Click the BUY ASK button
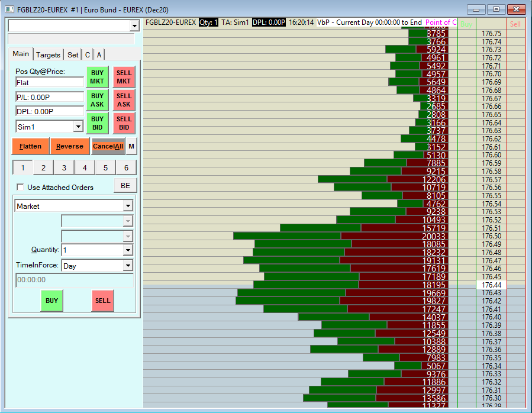The height and width of the screenshot is (413, 532). [x=97, y=100]
